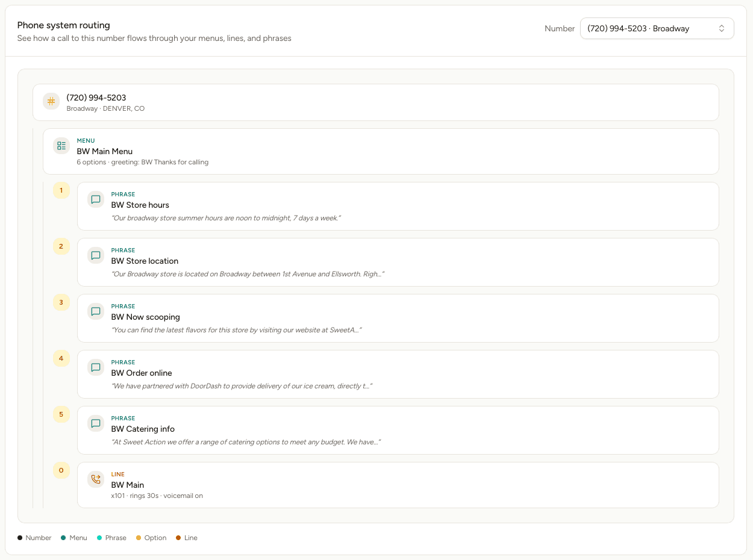Select option badge 4
Image resolution: width=753 pixels, height=560 pixels.
[x=61, y=358]
